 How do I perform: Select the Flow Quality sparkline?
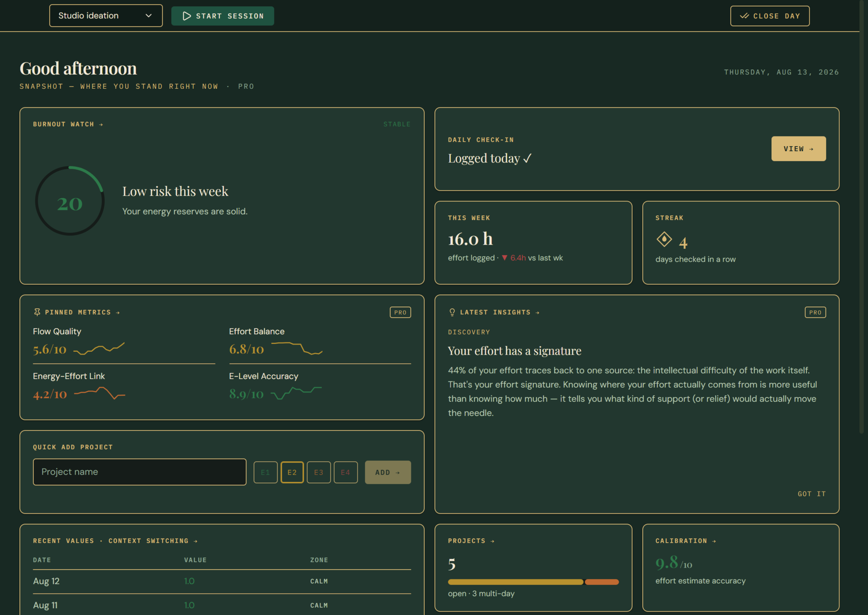click(99, 348)
